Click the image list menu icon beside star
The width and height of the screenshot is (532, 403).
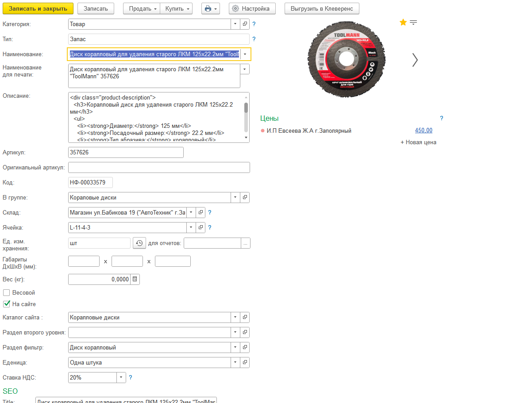(413, 23)
